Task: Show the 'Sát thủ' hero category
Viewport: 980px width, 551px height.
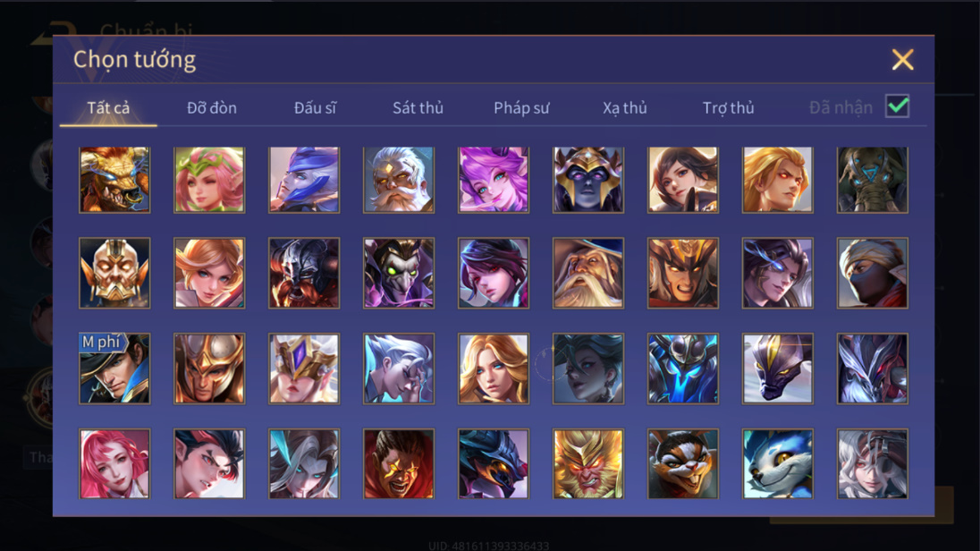Action: (x=418, y=108)
